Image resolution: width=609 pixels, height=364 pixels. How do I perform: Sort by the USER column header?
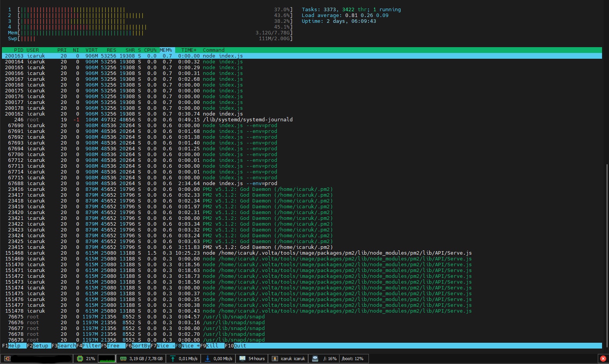coord(33,50)
